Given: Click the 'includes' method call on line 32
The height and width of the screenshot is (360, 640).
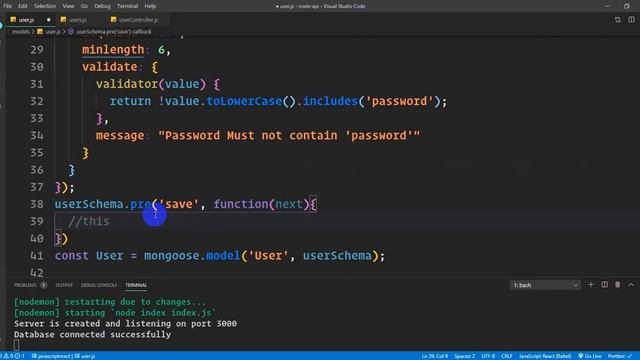Looking at the screenshot, I should point(330,101).
